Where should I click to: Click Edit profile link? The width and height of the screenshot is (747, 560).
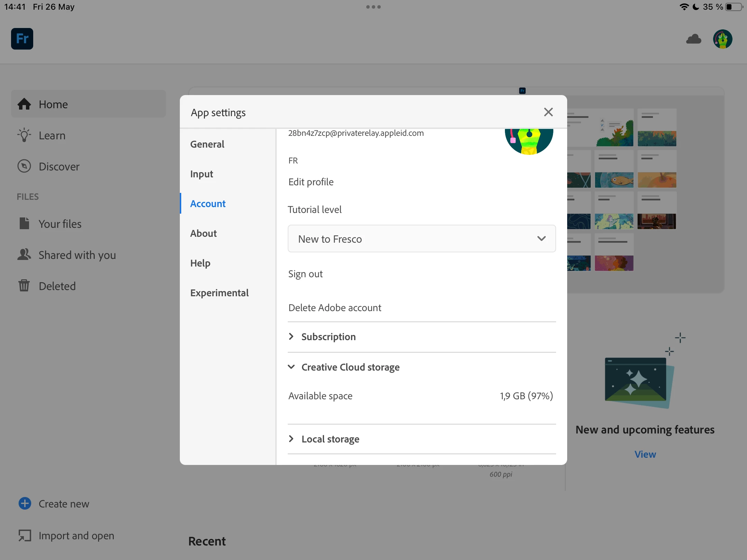311,182
